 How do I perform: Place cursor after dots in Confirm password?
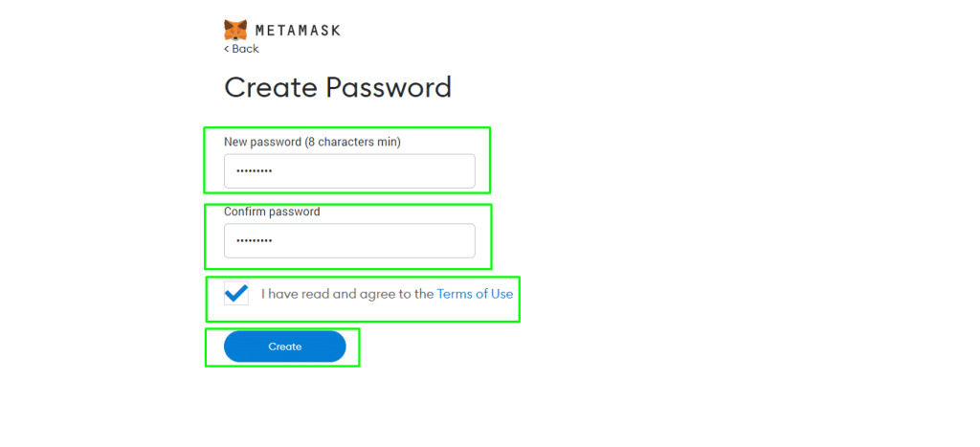coord(275,240)
